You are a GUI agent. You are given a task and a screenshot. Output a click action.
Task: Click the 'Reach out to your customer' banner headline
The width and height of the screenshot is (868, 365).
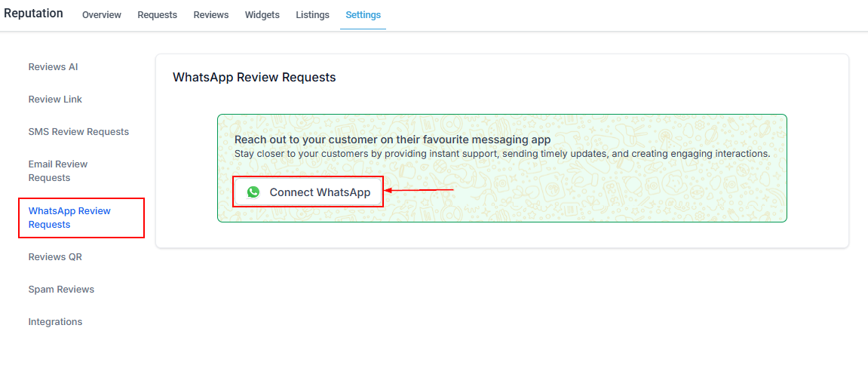(x=392, y=140)
